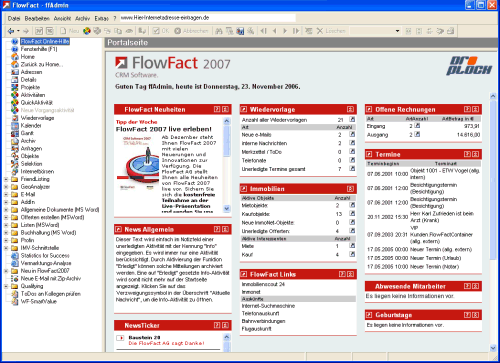Click the Löschen delete toolbar button
The height and width of the screenshot is (363, 500).
(331, 31)
